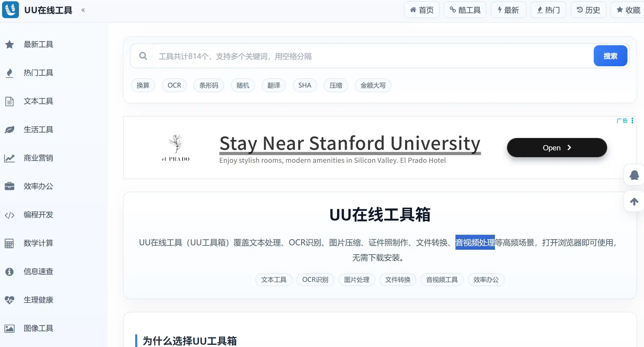Select the 条形码 keyword tag

[x=209, y=85]
